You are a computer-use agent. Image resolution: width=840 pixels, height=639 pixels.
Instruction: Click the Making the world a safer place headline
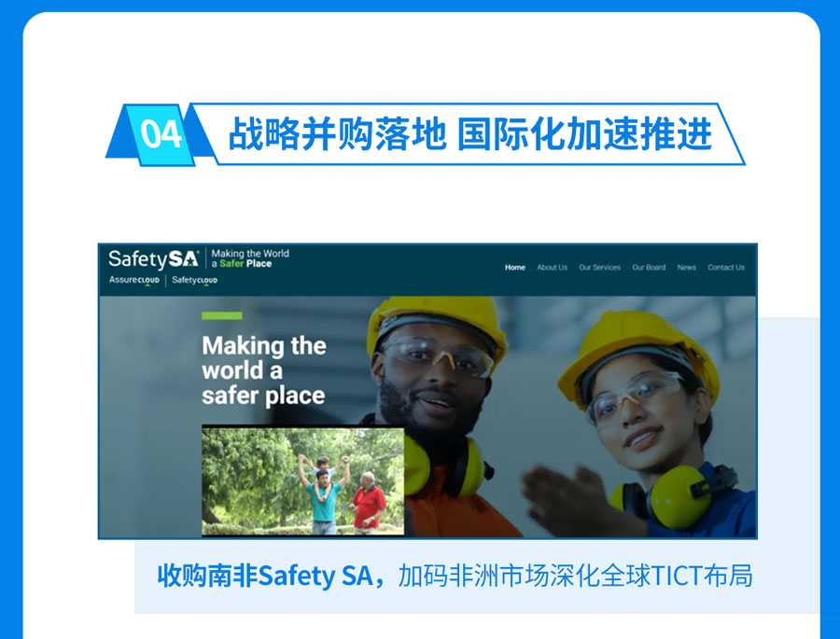(263, 370)
